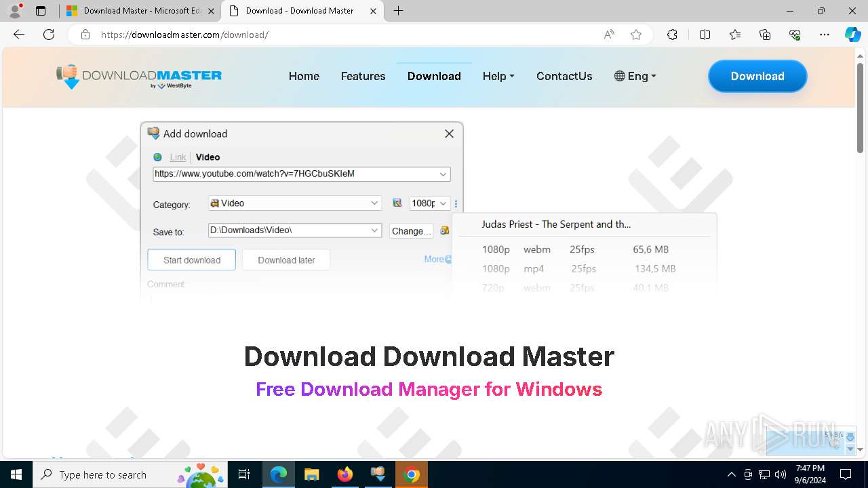
Task: Close the Download - Download Master tab
Action: click(x=373, y=11)
